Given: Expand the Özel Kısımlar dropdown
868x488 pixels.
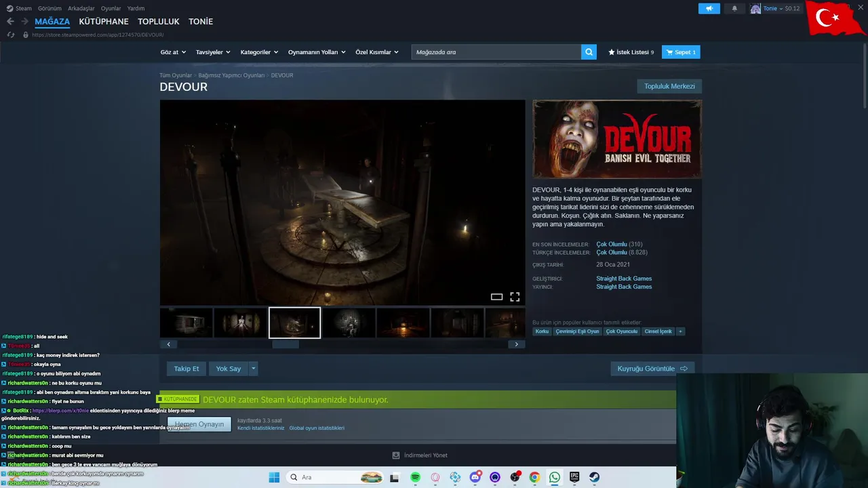Looking at the screenshot, I should (377, 52).
